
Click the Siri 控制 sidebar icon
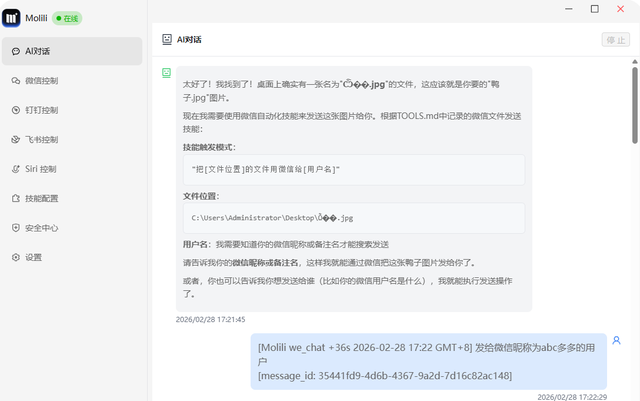[15, 169]
